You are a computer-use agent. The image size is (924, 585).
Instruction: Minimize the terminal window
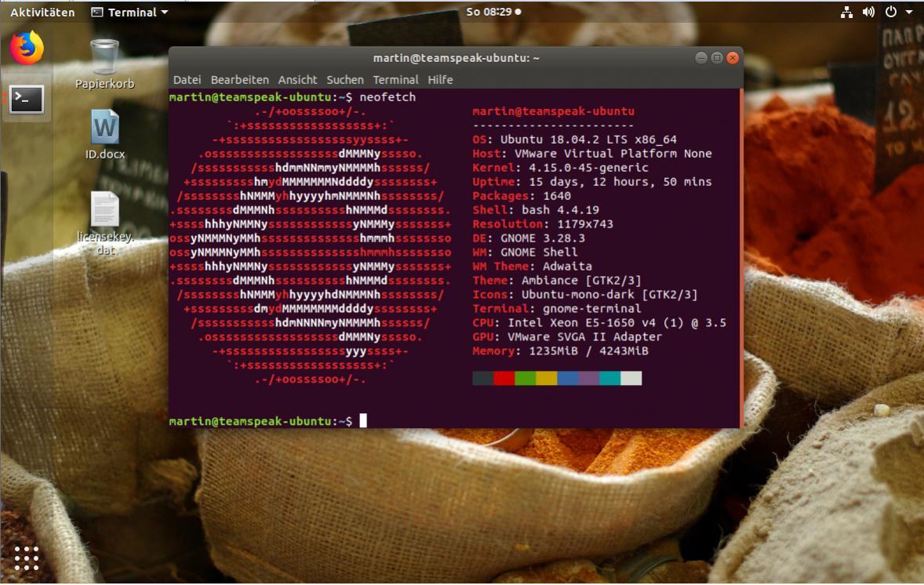pos(700,58)
